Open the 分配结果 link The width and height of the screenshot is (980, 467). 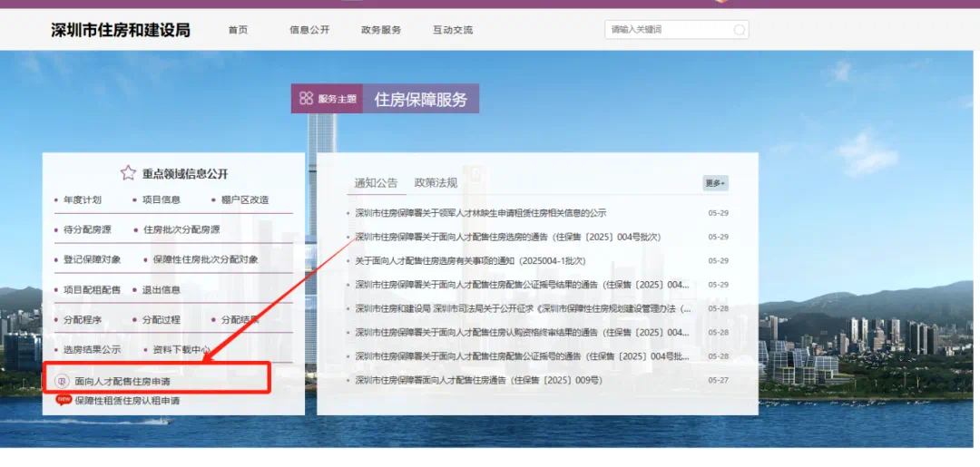coord(240,320)
